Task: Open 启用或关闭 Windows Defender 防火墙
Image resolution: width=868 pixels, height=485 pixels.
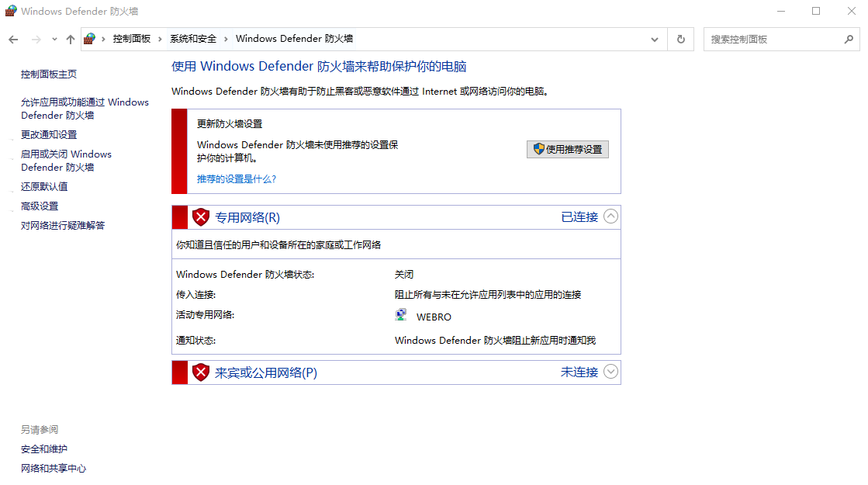Action: [x=67, y=161]
